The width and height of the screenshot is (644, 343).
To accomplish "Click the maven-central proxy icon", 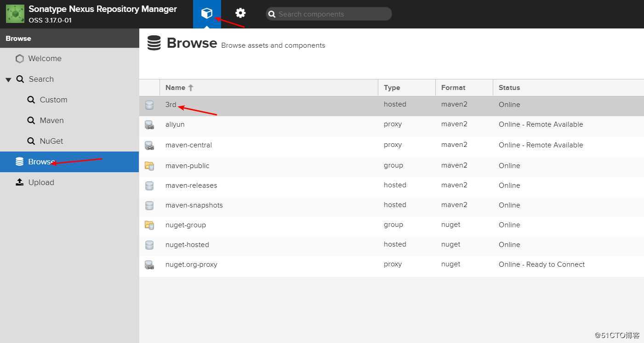I will (x=149, y=146).
